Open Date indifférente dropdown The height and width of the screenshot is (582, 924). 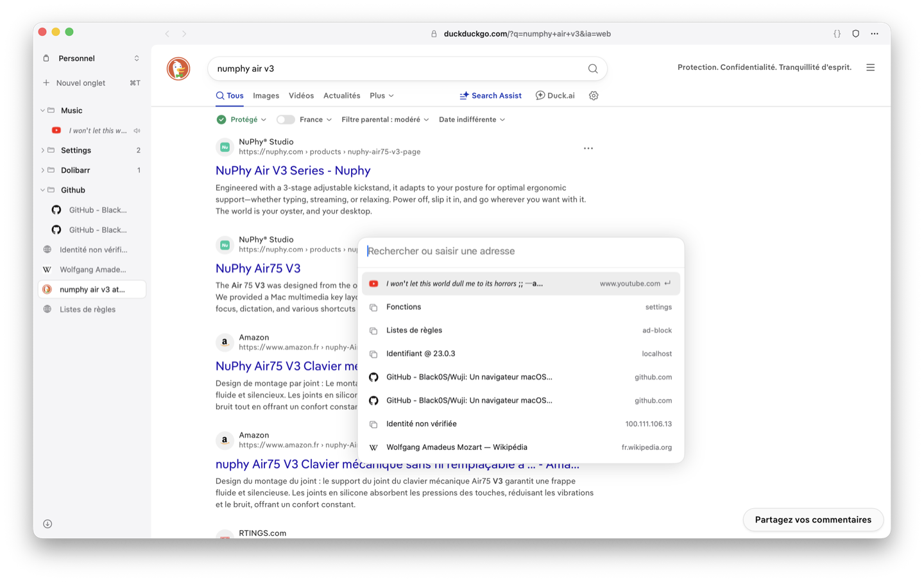tap(472, 120)
